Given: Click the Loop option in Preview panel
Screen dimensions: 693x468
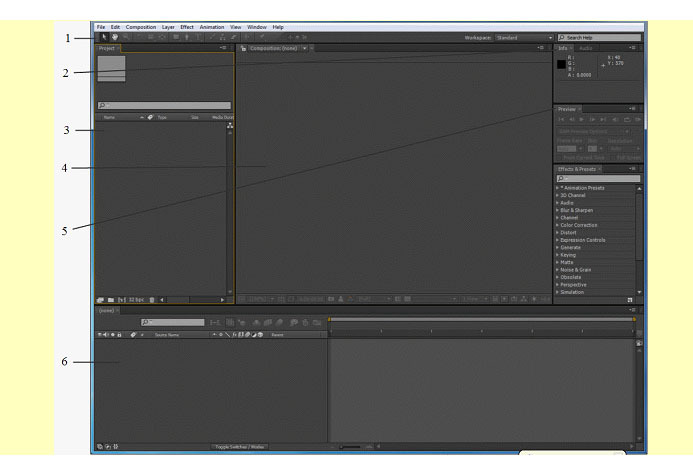Looking at the screenshot, I should (x=627, y=119).
